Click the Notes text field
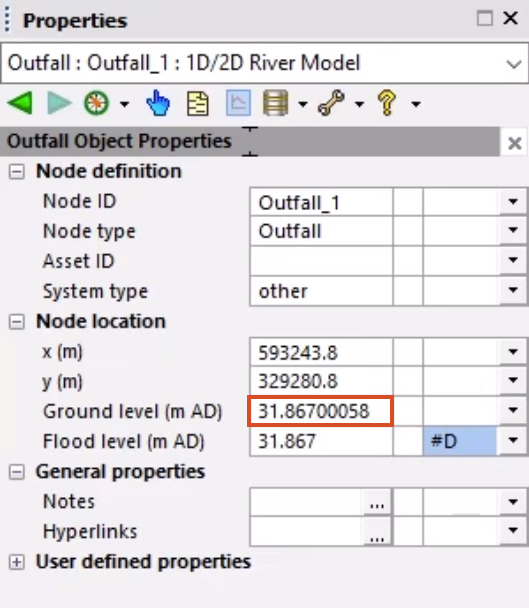Screen dimensions: 529x608 coord(307,503)
